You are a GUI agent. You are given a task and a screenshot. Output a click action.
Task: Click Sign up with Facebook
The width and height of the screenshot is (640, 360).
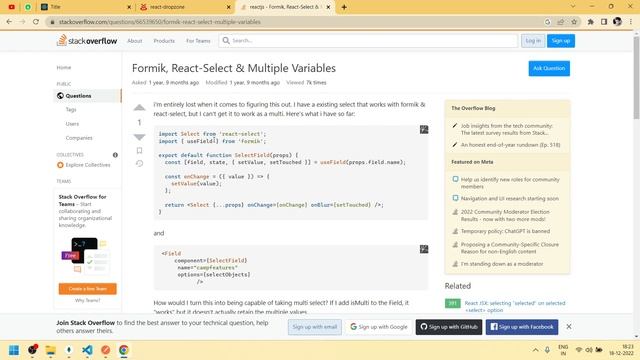point(522,327)
